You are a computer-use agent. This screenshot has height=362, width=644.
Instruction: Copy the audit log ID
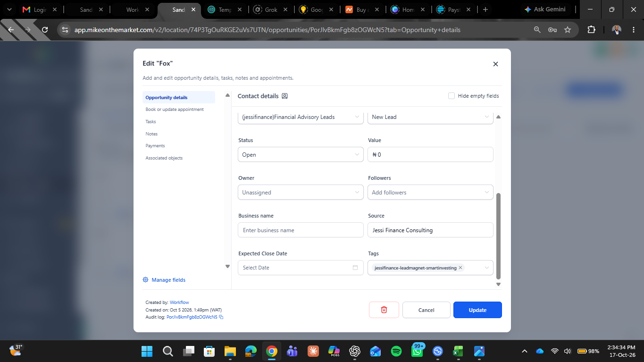coord(221,317)
